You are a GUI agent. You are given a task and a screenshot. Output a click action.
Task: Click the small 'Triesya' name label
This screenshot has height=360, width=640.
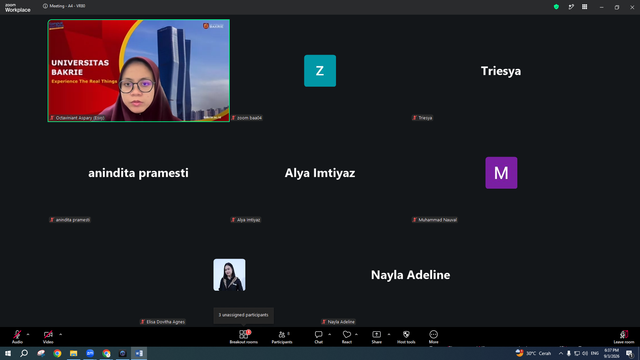pyautogui.click(x=422, y=118)
